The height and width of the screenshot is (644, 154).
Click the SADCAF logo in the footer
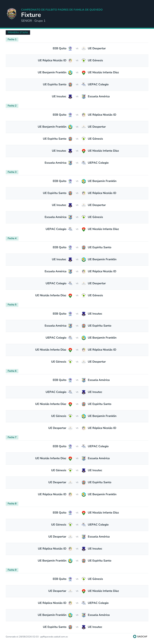click(140, 637)
